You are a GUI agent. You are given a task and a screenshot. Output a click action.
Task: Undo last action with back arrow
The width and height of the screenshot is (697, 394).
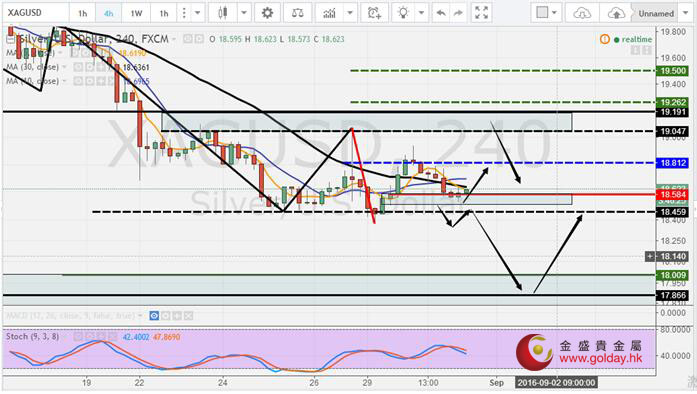click(441, 13)
